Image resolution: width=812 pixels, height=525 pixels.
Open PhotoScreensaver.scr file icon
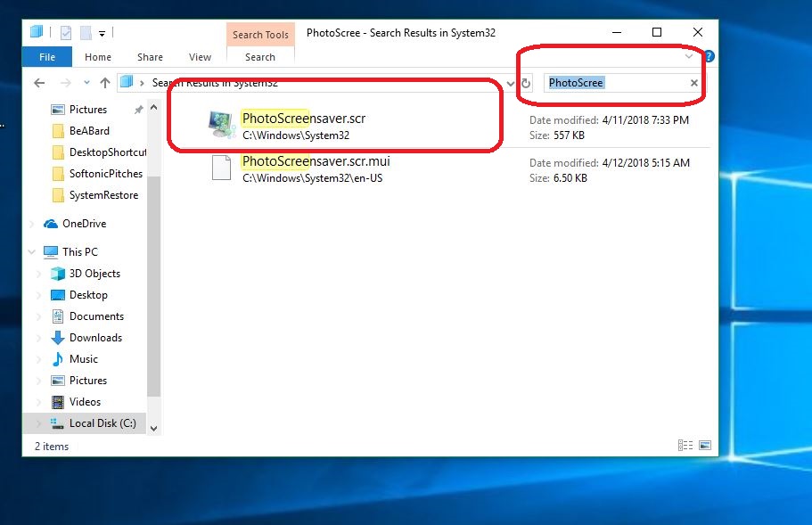[219, 126]
